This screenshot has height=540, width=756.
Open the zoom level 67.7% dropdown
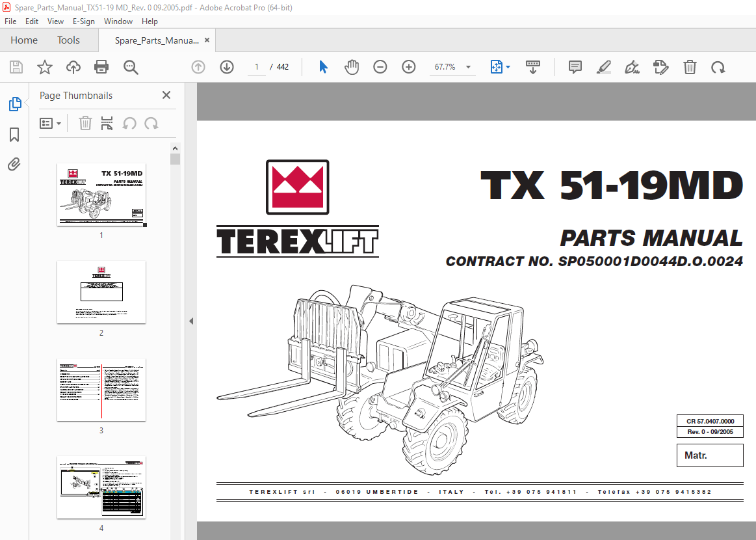(x=468, y=67)
